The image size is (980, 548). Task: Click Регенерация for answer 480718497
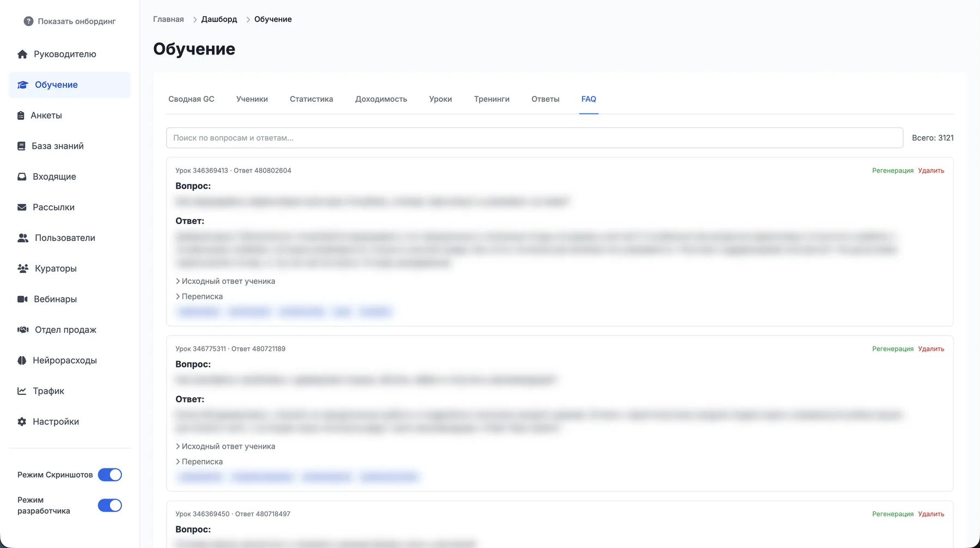tap(893, 514)
